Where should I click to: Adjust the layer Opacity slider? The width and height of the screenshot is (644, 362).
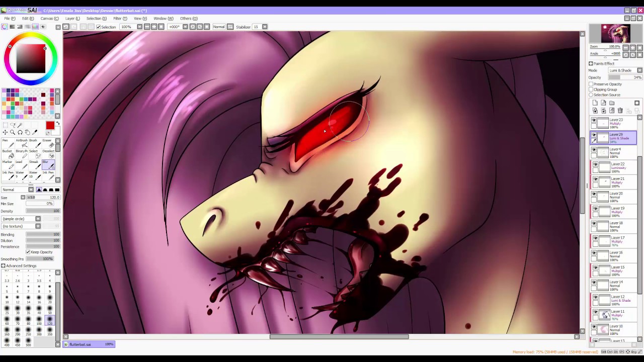pyautogui.click(x=625, y=77)
